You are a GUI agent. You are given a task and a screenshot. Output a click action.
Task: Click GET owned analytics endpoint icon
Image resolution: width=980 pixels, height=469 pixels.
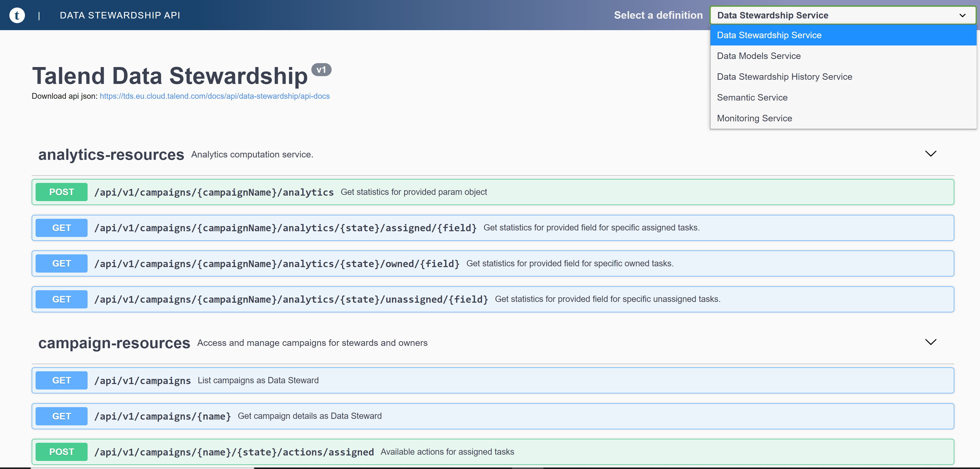[x=61, y=263]
